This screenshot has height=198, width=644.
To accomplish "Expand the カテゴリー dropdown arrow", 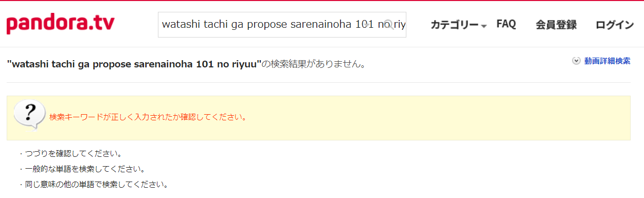I will [x=484, y=26].
